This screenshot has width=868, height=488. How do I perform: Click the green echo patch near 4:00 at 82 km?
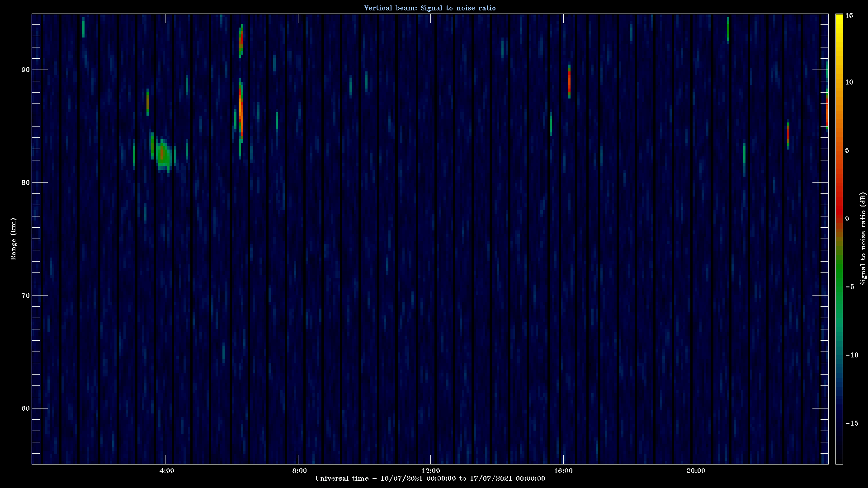163,155
